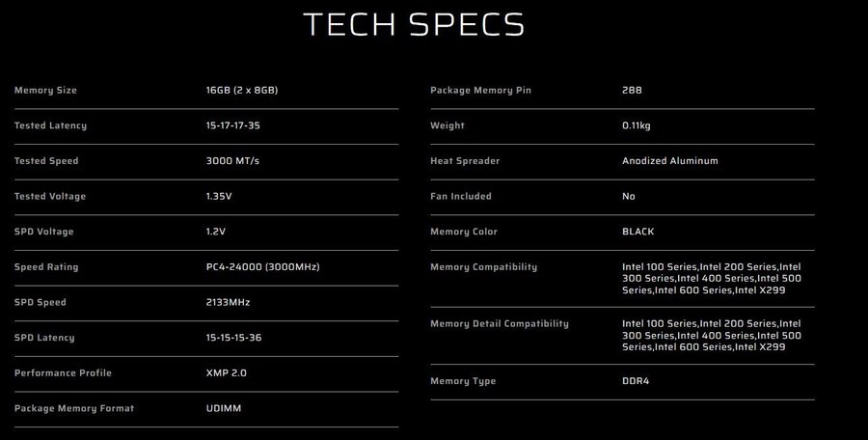Click the PC4-24000 (3000MHz) value
868x440 pixels.
pos(262,267)
